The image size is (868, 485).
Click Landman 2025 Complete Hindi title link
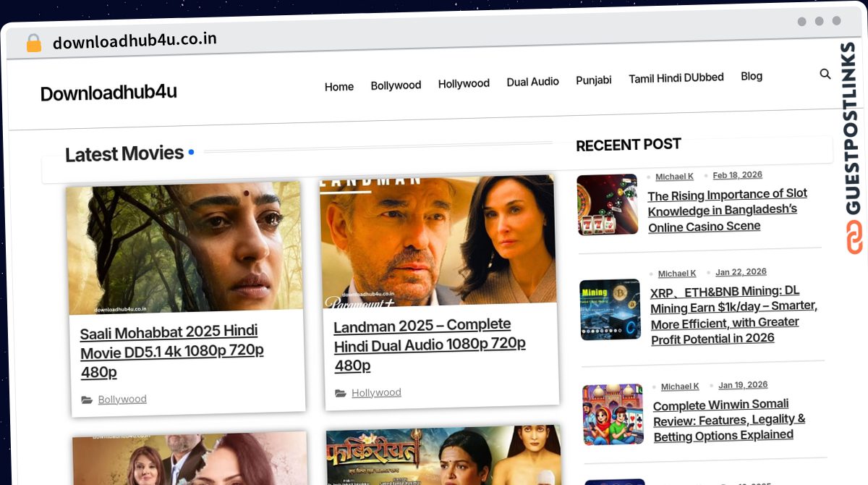(x=430, y=345)
